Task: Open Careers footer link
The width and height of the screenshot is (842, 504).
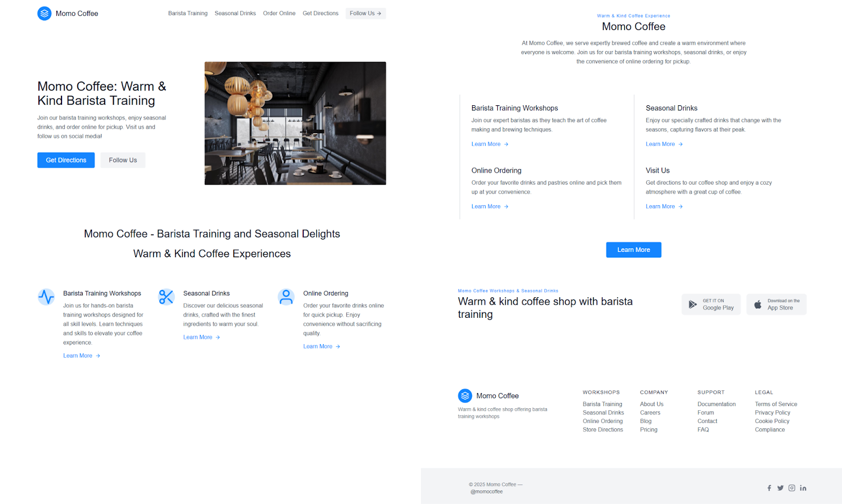Action: pos(650,412)
